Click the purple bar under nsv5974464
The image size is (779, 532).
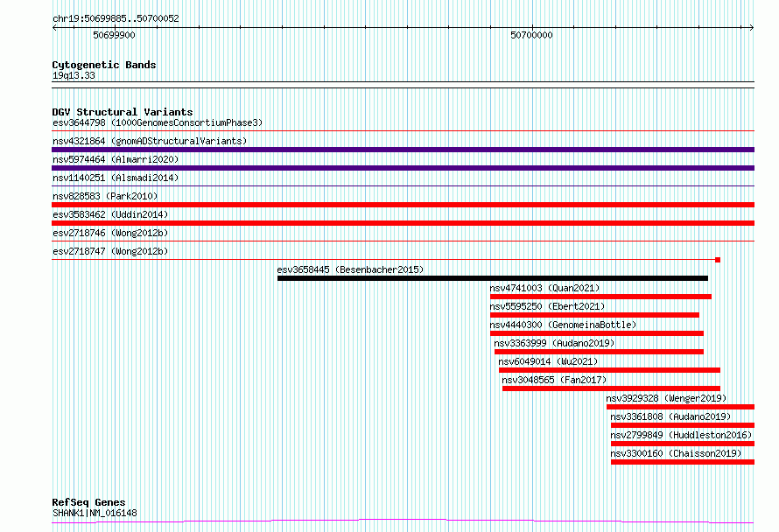(403, 168)
